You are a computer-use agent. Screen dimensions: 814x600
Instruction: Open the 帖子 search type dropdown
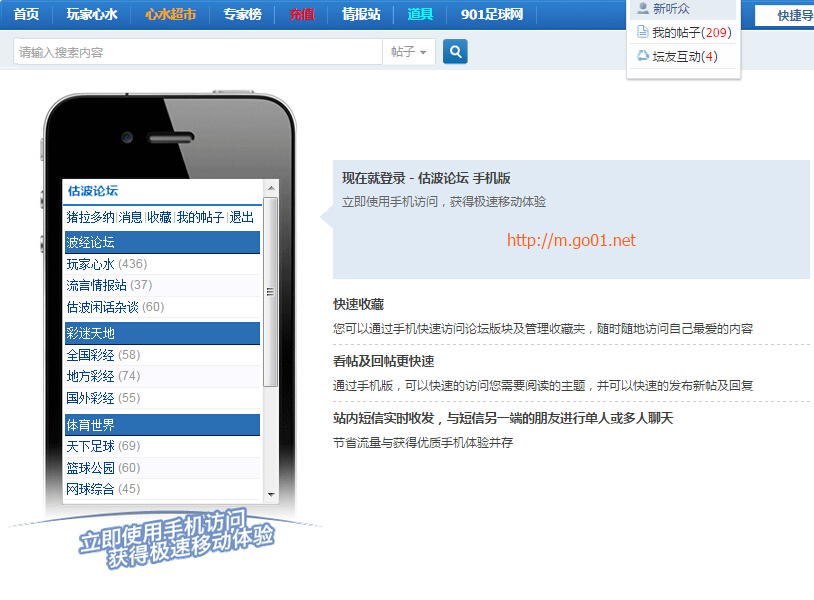tap(409, 52)
